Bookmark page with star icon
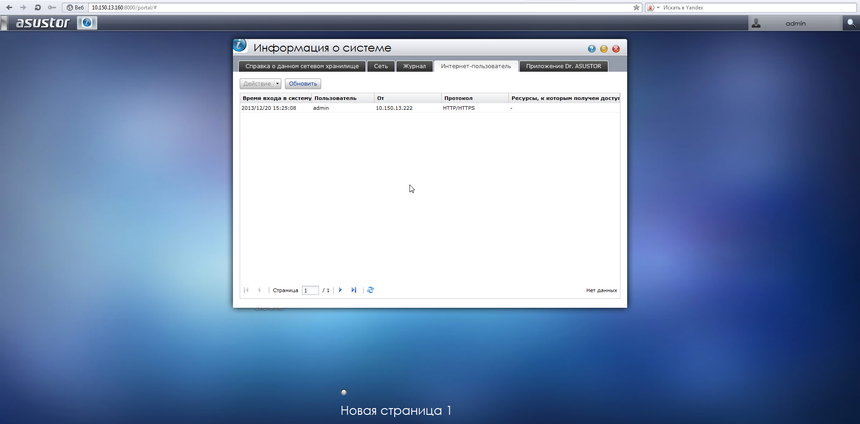Screen dimensions: 860x424 [x=636, y=7]
